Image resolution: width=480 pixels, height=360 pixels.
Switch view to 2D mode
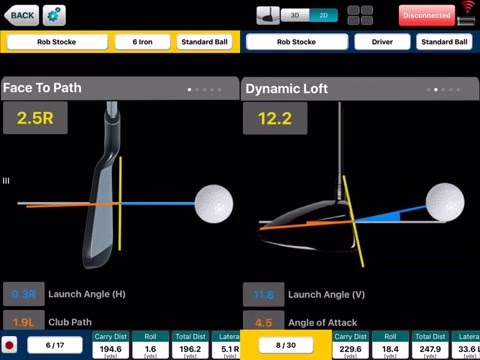coord(324,15)
